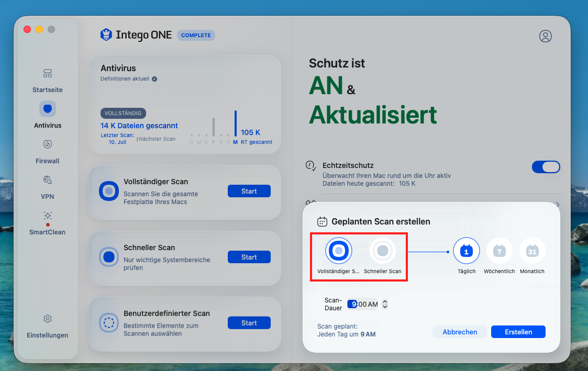Open the Startseite sidebar icon
The width and height of the screenshot is (588, 371).
pos(48,73)
